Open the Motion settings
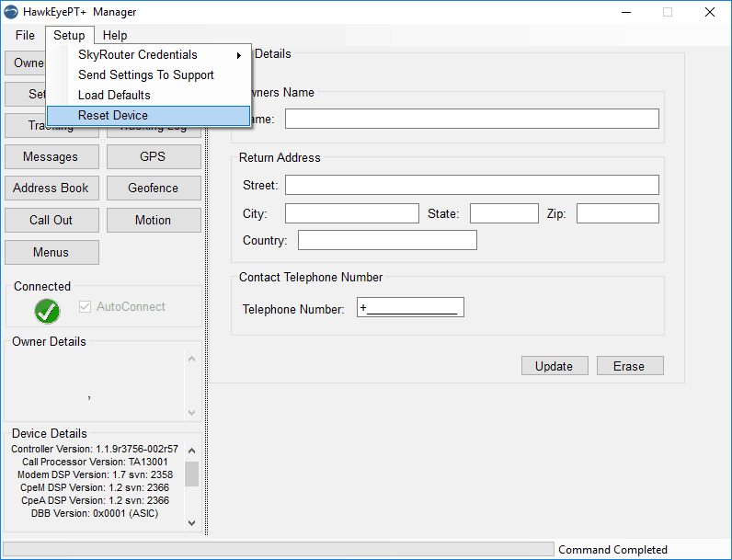This screenshot has width=732, height=560. [x=154, y=220]
